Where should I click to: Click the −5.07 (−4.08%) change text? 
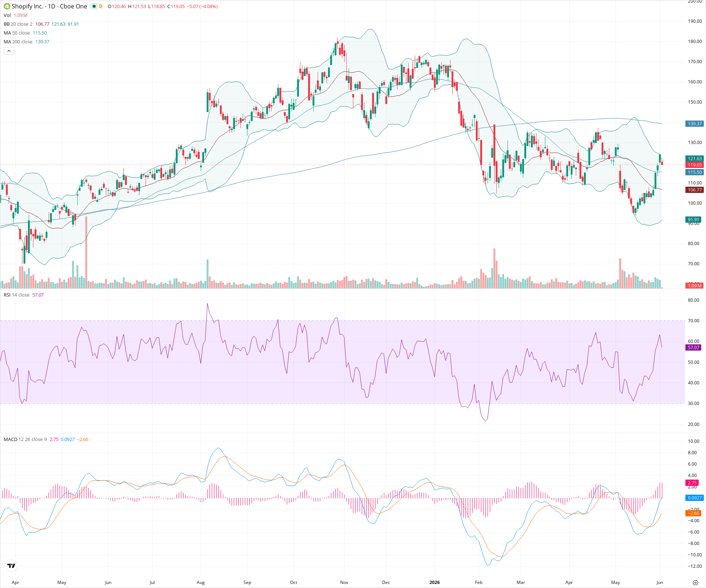click(x=202, y=6)
